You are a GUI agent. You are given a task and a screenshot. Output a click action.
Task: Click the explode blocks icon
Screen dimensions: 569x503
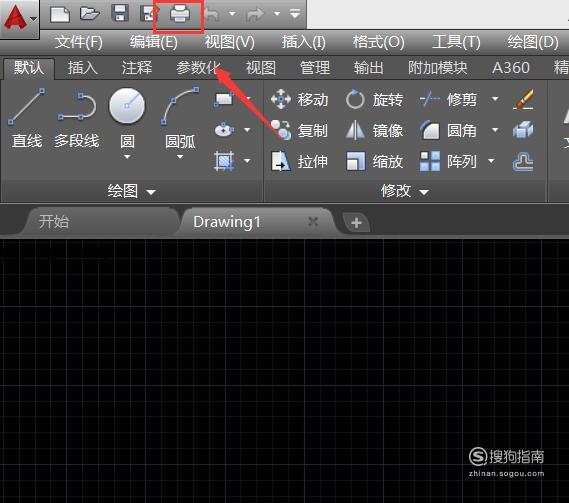pos(523,130)
